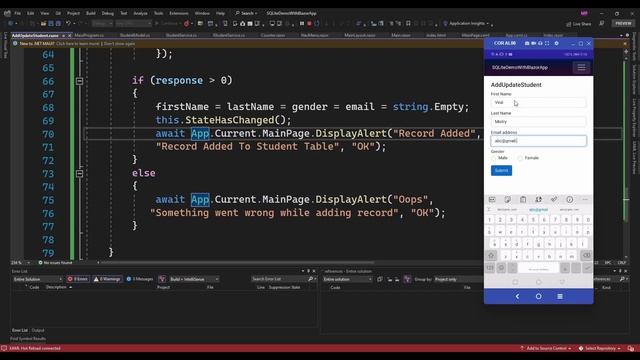Image resolution: width=640 pixels, height=360 pixels.
Task: Click the search icon in Error List
Action: 311,279
